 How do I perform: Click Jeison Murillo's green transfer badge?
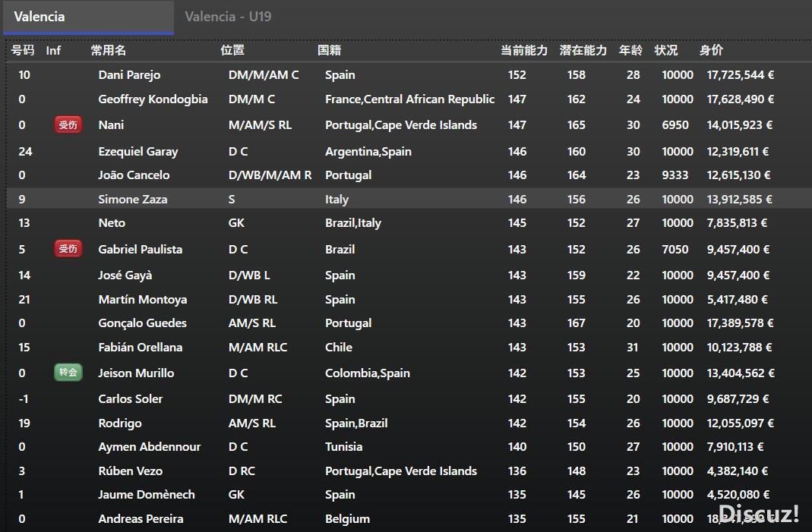click(x=68, y=373)
